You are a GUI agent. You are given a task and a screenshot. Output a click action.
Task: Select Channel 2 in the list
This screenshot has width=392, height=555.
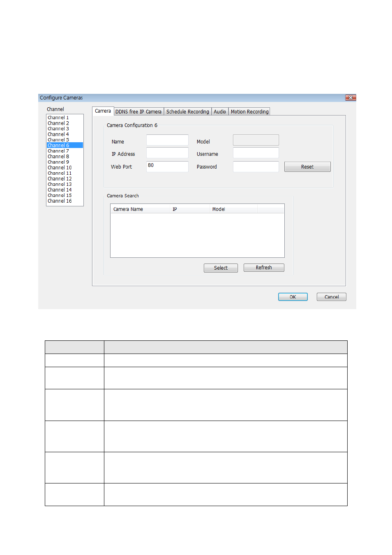pos(65,123)
